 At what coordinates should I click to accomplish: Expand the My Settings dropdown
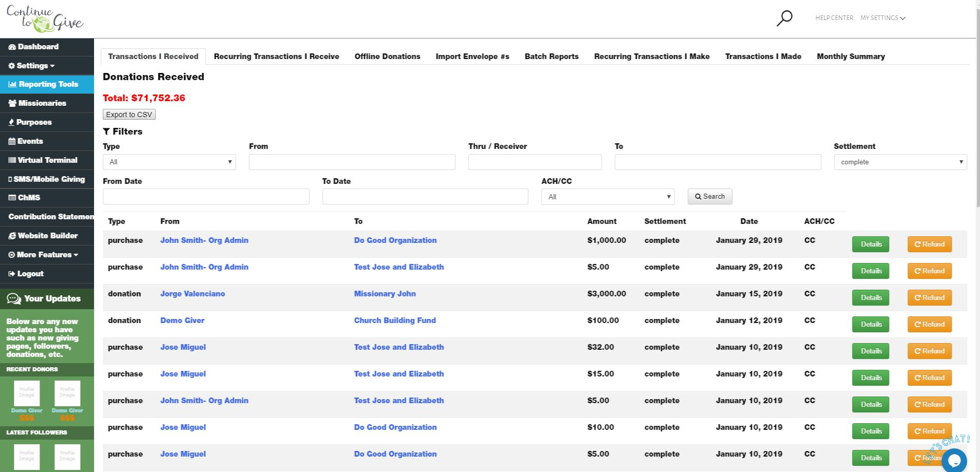pos(883,18)
